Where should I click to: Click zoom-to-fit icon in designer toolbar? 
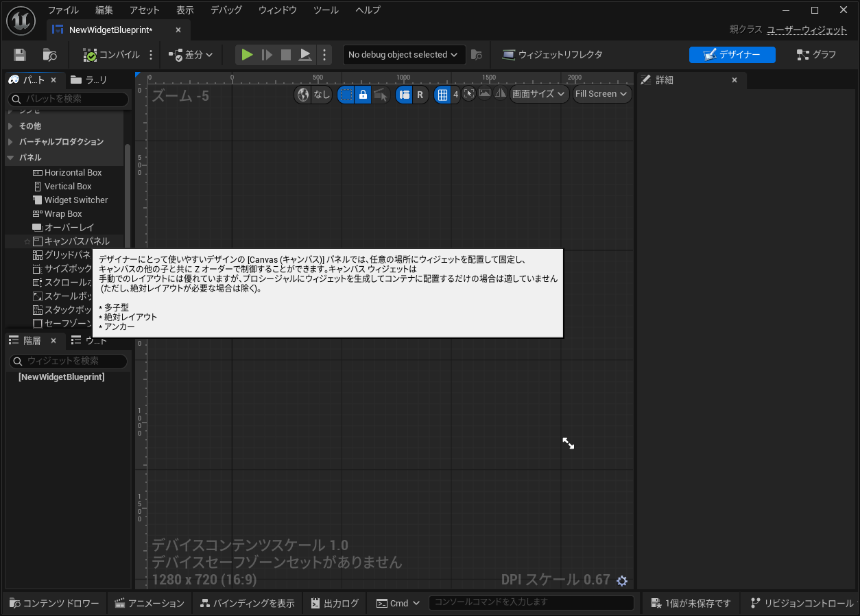tap(469, 93)
